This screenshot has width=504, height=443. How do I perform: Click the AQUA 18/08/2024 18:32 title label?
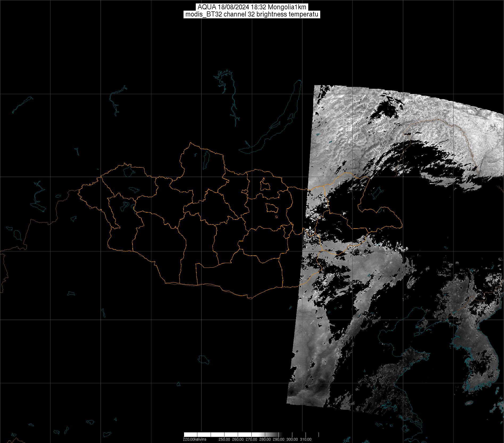(x=252, y=7)
